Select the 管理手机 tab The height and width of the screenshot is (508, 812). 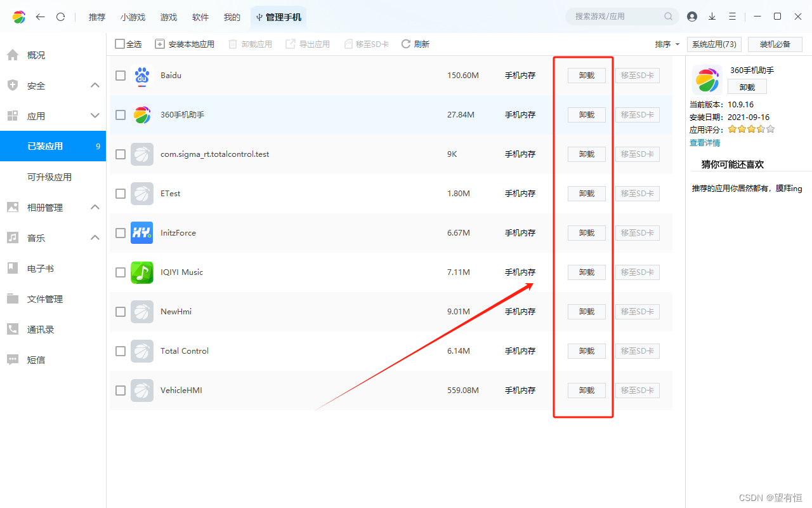278,17
